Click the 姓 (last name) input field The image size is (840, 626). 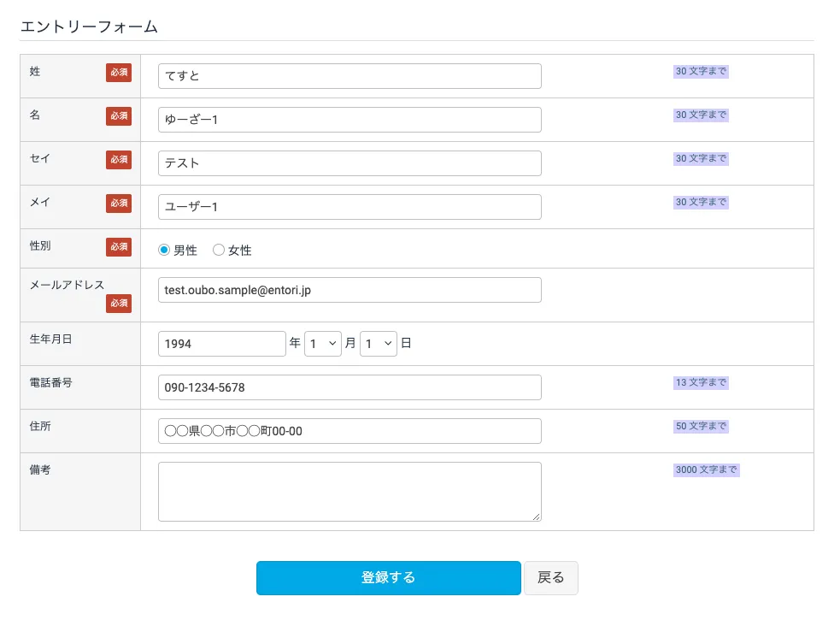coord(349,76)
